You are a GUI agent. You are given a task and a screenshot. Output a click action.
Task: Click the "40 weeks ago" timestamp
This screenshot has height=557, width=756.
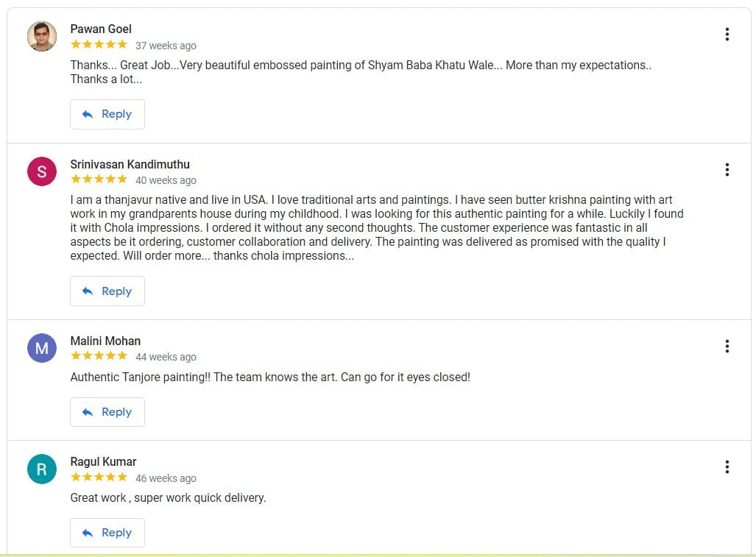click(166, 180)
